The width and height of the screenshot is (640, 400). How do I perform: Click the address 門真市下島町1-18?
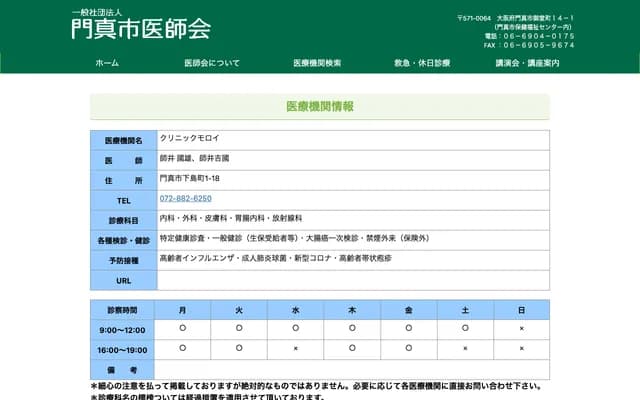point(189,178)
